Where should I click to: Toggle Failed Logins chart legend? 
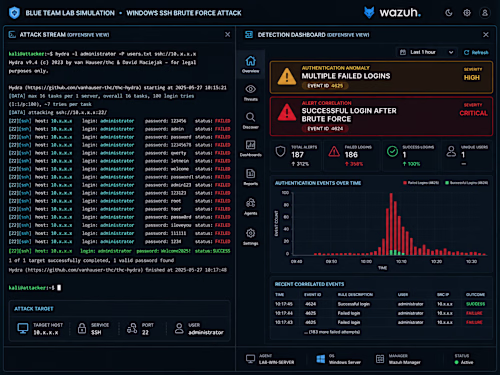point(421,183)
